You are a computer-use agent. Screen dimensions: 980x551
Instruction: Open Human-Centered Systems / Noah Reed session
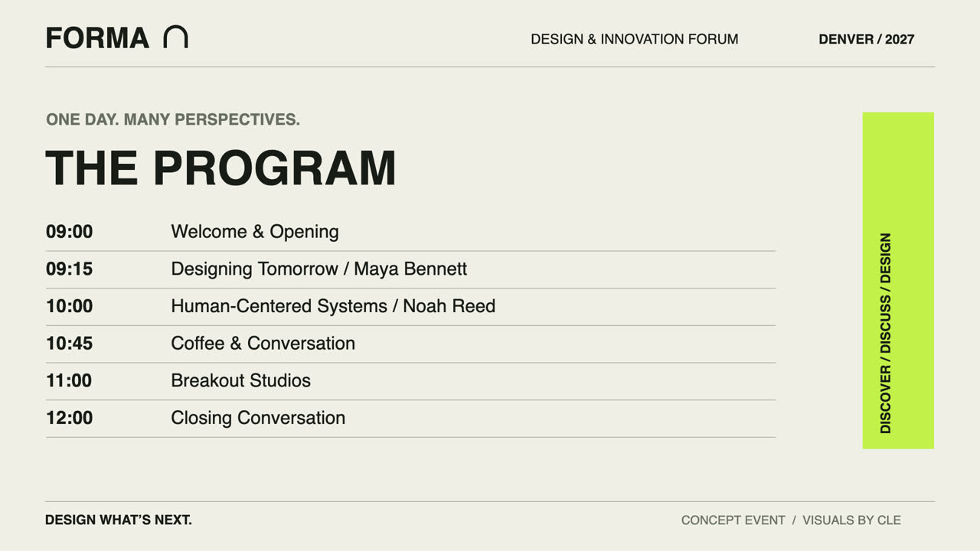point(333,306)
